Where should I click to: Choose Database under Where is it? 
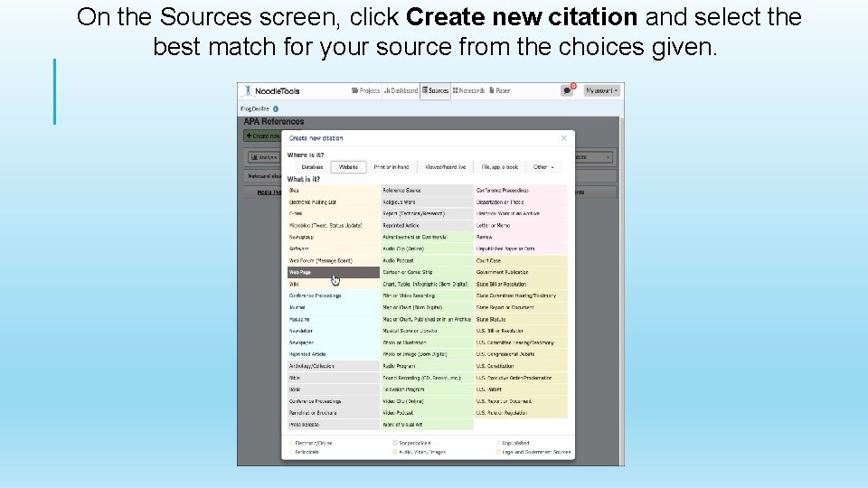(x=312, y=167)
